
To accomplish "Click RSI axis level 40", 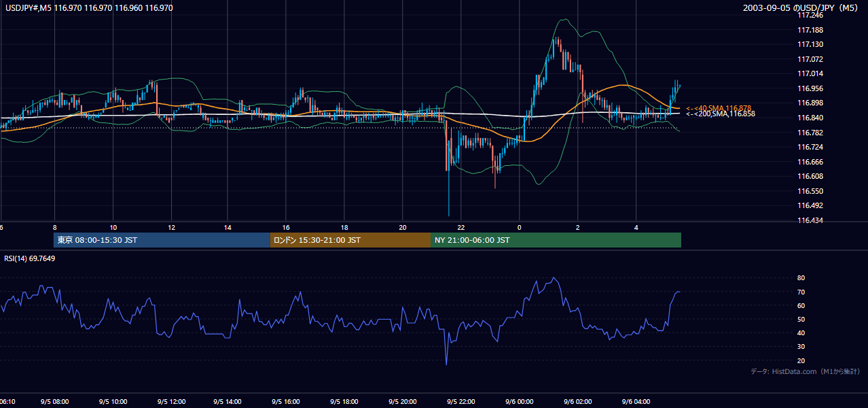I will (801, 333).
